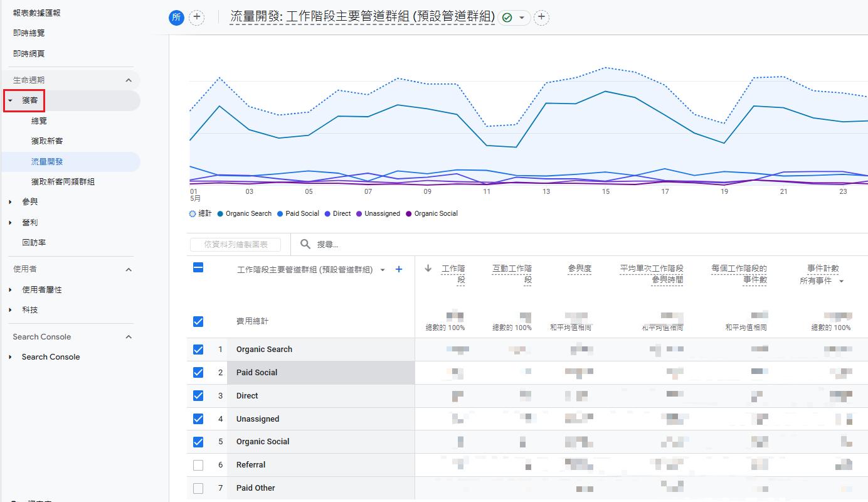This screenshot has height=502, width=868.
Task: Open the green checkmark report status dropdown
Action: (x=514, y=18)
